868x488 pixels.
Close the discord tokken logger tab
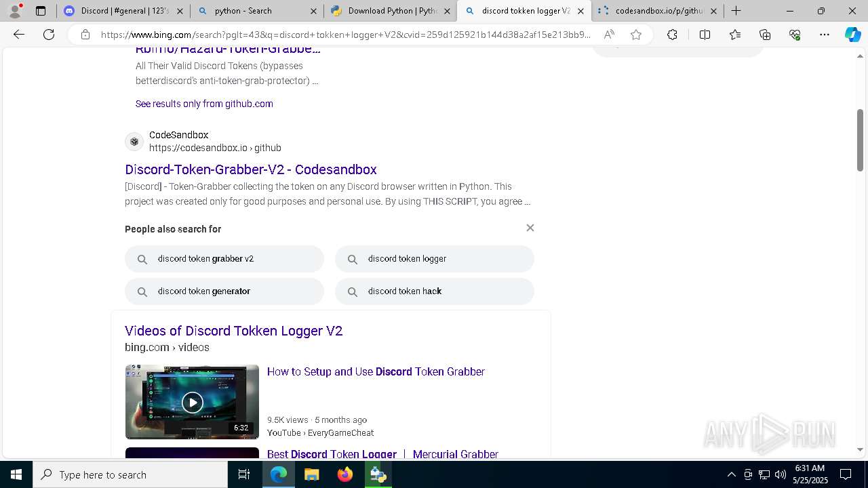(580, 11)
